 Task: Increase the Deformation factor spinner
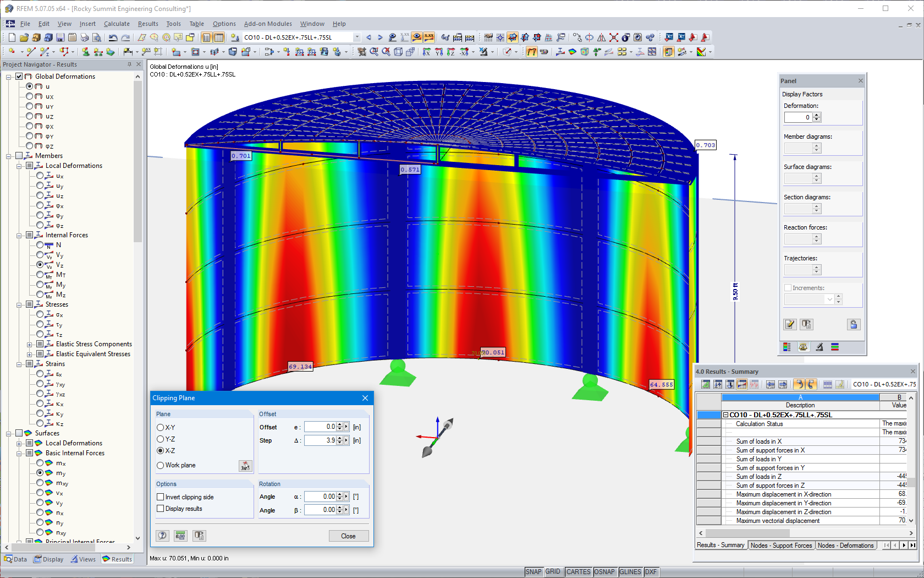point(817,115)
